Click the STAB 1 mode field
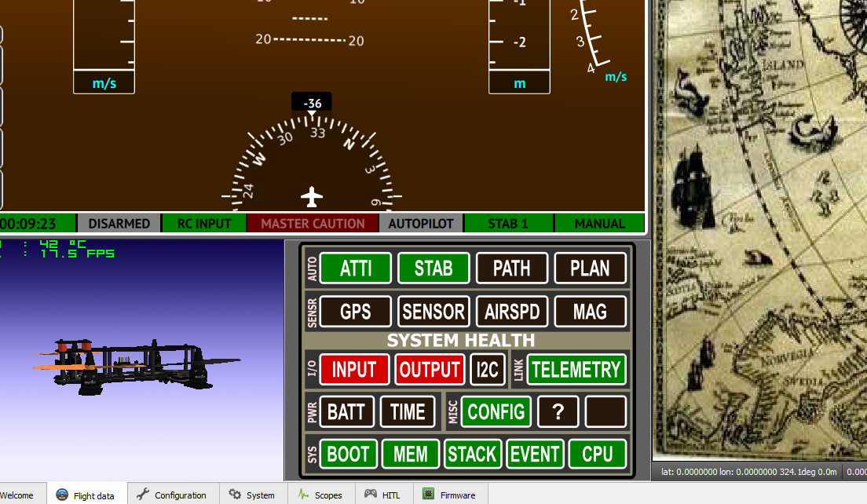Screen dimensions: 867x504 point(508,223)
